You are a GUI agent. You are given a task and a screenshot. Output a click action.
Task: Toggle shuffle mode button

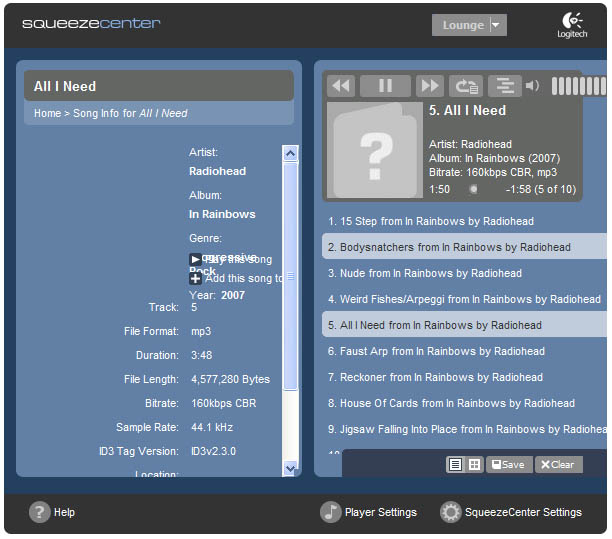(x=506, y=86)
